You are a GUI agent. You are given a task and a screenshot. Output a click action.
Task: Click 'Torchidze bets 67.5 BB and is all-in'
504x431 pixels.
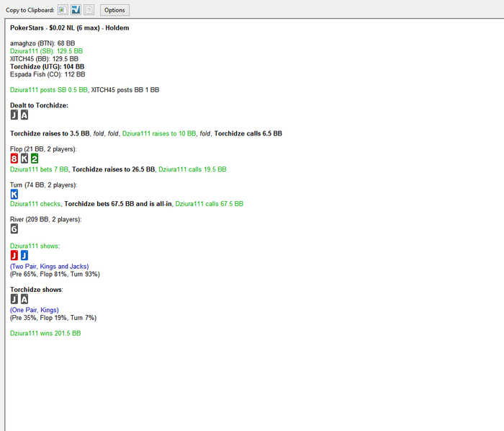coord(118,204)
